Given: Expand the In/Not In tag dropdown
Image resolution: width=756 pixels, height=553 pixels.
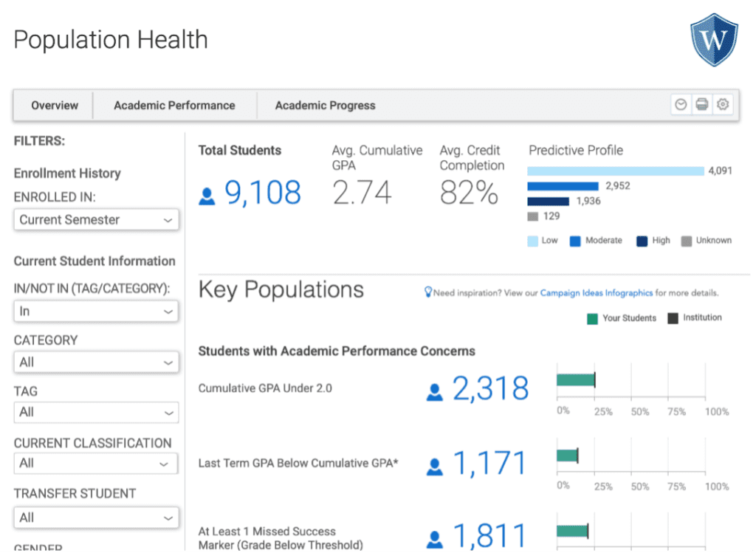Looking at the screenshot, I should [97, 312].
